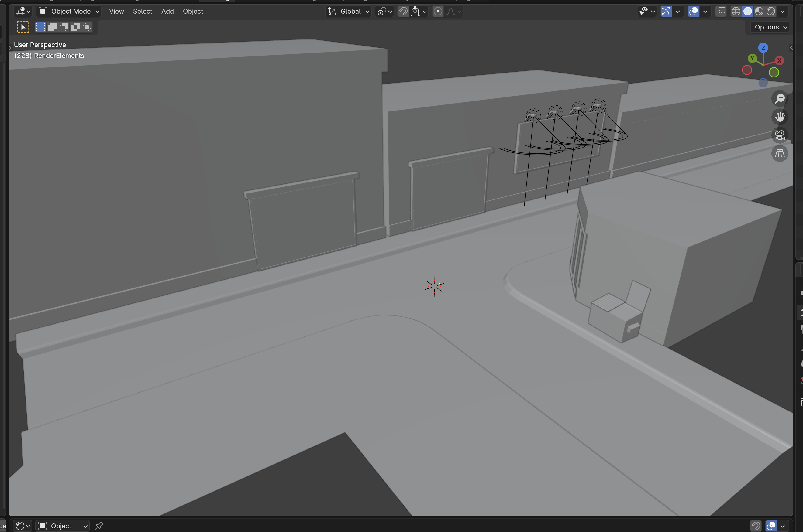Image resolution: width=803 pixels, height=532 pixels.
Task: Open the Add menu
Action: coord(167,12)
